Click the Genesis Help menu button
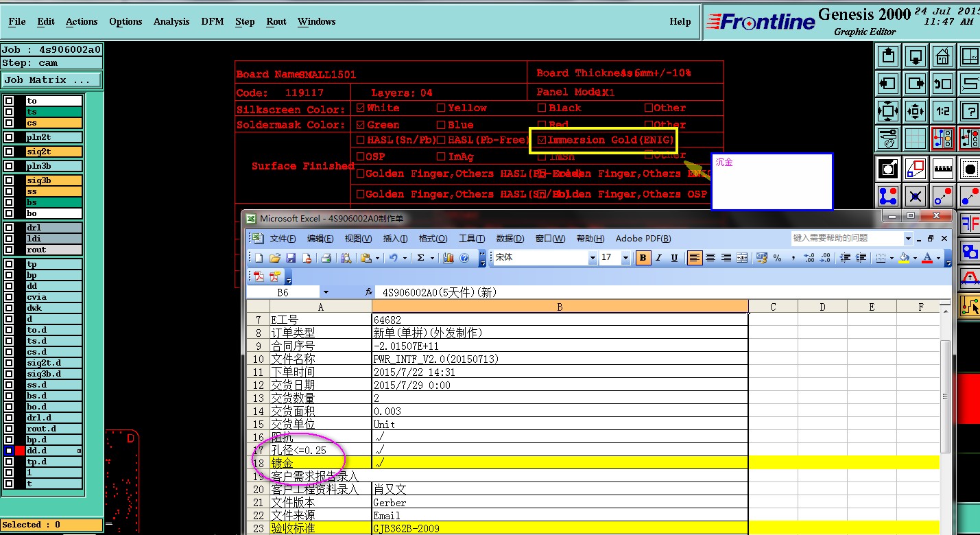 pos(680,22)
